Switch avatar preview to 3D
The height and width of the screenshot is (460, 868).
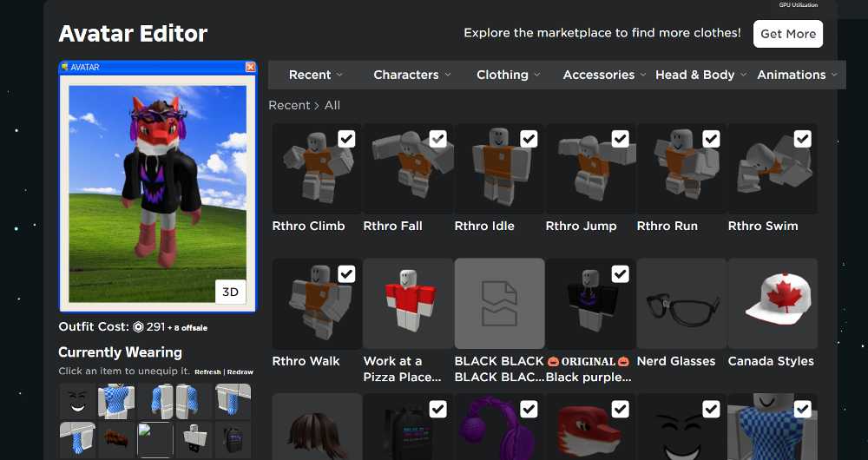[230, 292]
